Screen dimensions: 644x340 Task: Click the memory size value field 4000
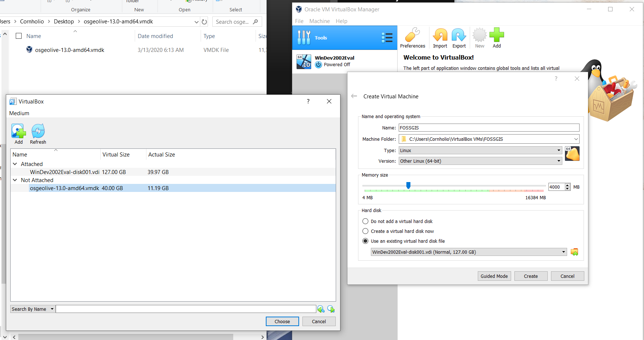pos(556,187)
